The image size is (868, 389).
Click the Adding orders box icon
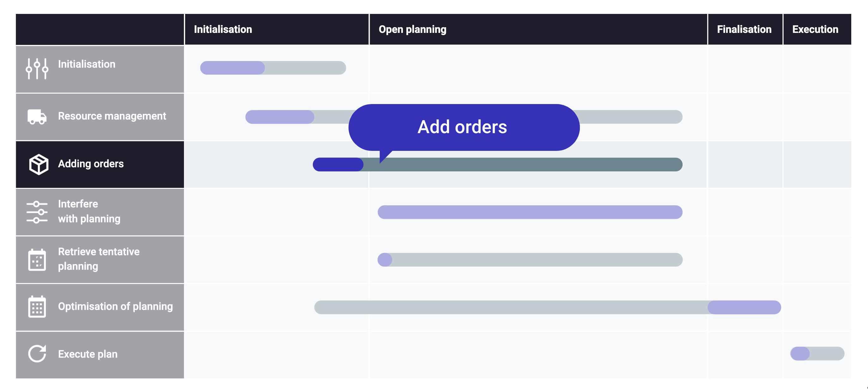39,164
